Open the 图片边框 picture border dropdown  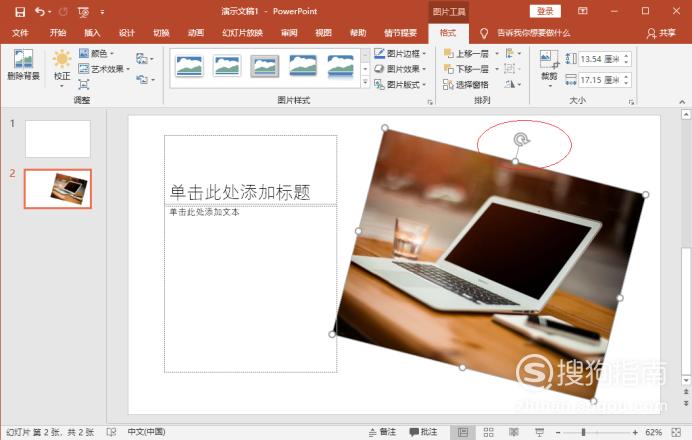tap(401, 53)
